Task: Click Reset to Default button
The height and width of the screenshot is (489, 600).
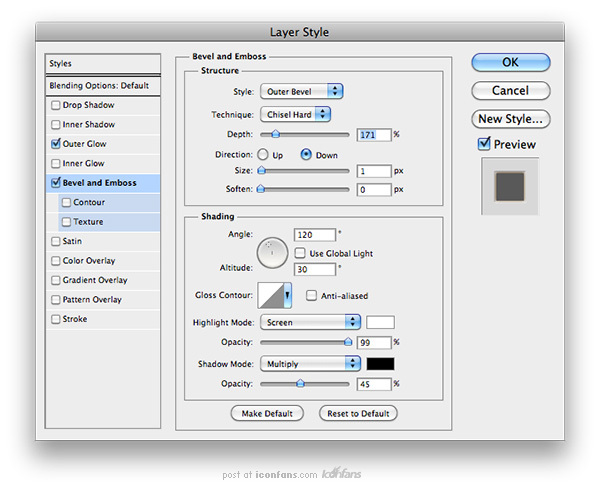Action: [358, 413]
